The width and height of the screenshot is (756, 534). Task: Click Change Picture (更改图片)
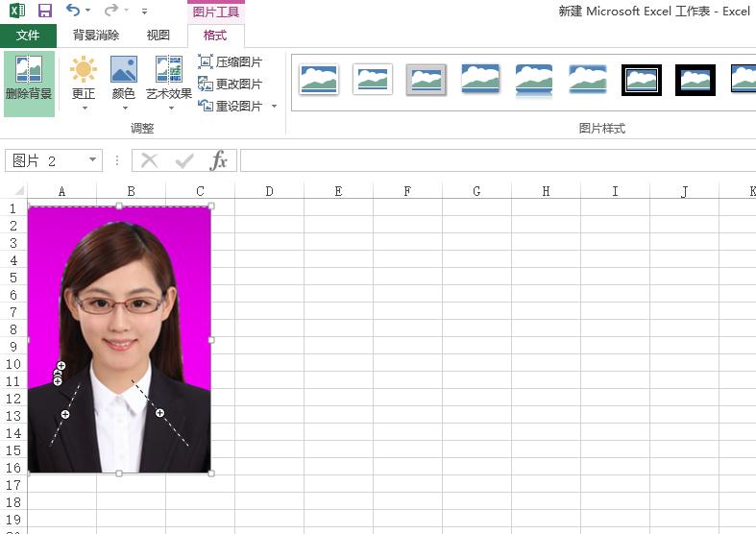[231, 85]
